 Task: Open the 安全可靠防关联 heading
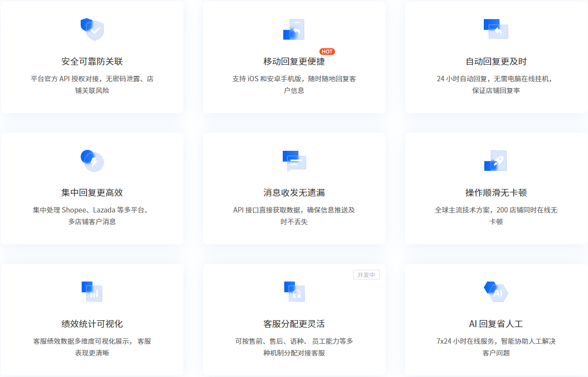point(92,62)
